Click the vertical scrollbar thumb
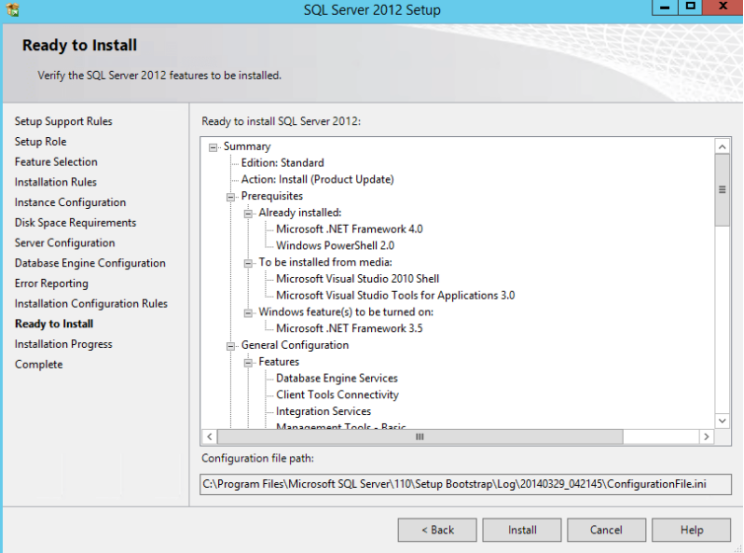Screen dimensions: 744x553 722,190
